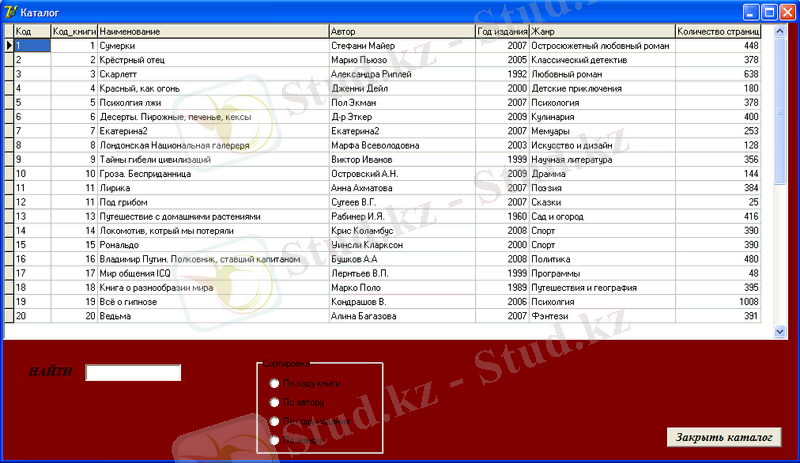800x463 pixels.
Task: Select the Десерты. Пирожные, печенье, кексы cell
Action: (213, 117)
